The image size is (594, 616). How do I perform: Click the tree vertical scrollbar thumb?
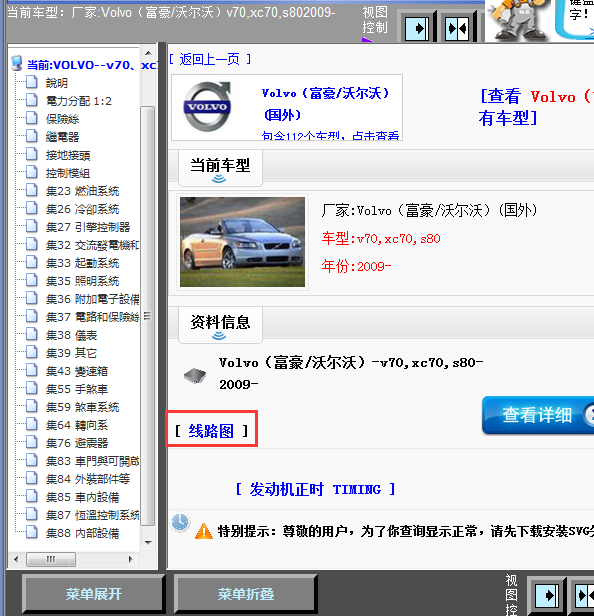point(148,316)
